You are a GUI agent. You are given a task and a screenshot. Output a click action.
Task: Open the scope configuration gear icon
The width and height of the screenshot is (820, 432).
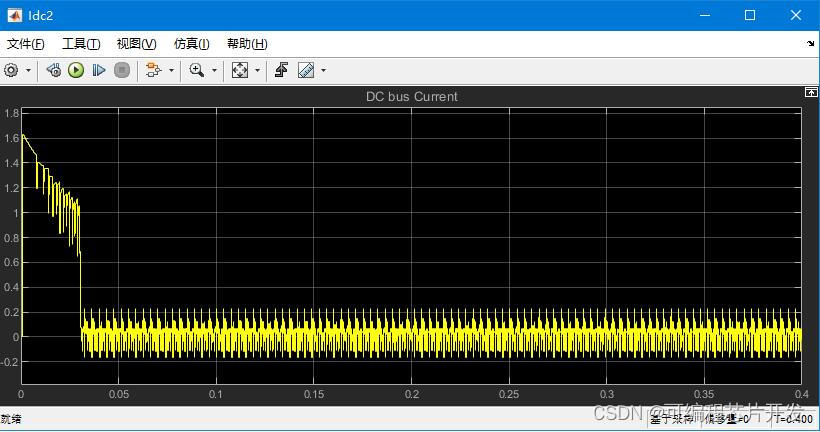[11, 70]
